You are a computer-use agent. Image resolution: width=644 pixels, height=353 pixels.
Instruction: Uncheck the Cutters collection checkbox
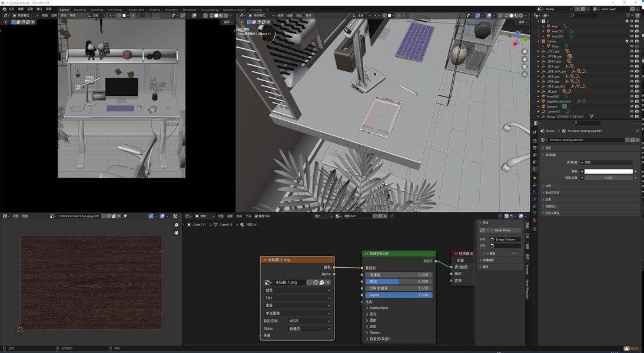pyautogui.click(x=627, y=41)
